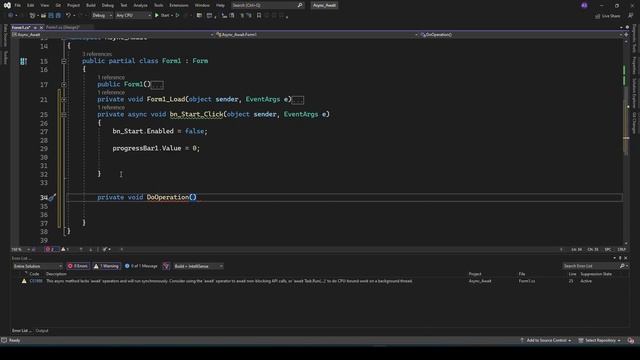Image resolution: width=640 pixels, height=360 pixels.
Task: Open the File menu
Action: 18,5
